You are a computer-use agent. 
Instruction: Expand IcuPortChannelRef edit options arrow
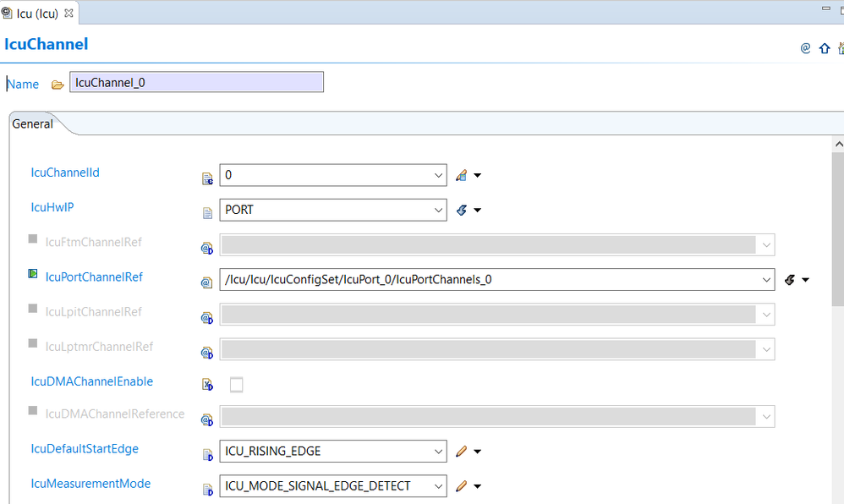805,280
